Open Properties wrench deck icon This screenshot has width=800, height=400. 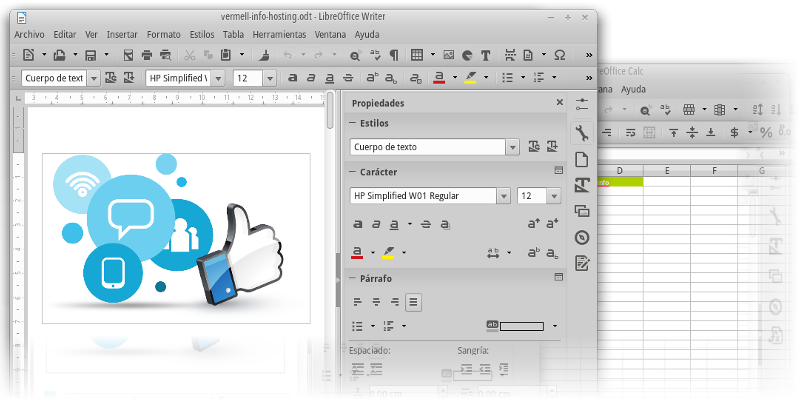point(582,133)
